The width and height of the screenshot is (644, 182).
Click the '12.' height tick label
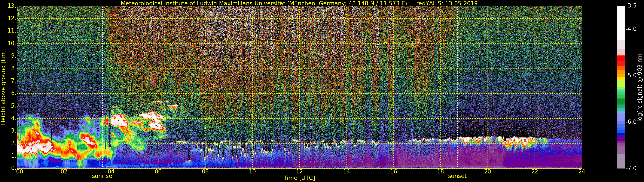point(12,18)
